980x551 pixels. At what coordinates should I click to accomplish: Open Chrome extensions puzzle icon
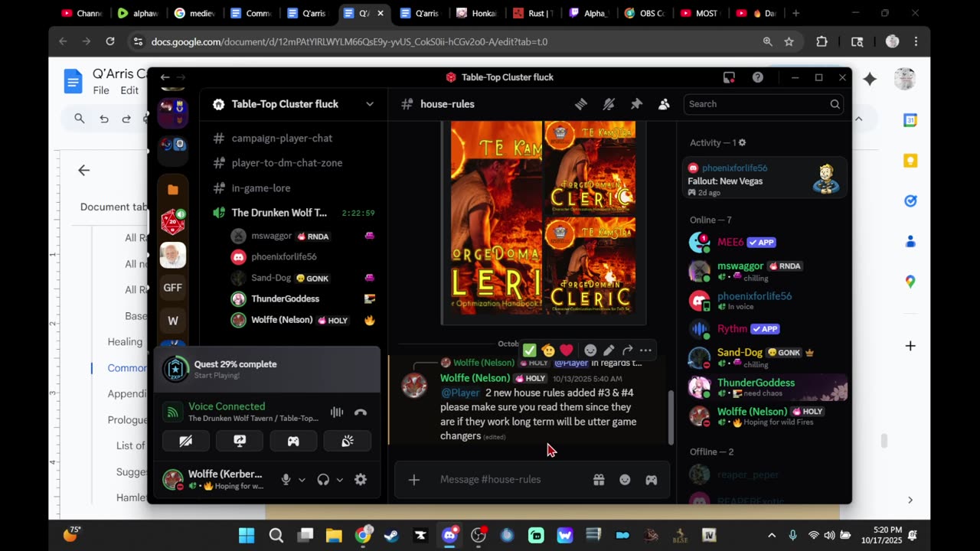(x=822, y=42)
